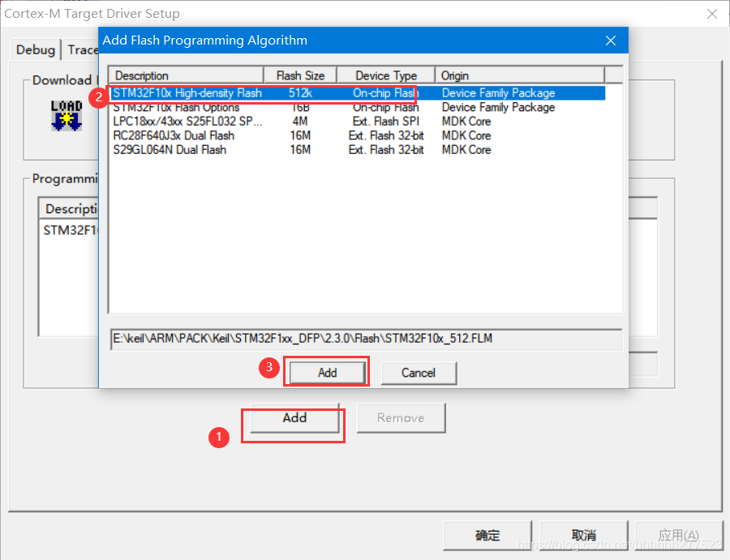
Task: Open the Debug tab
Action: (36, 49)
